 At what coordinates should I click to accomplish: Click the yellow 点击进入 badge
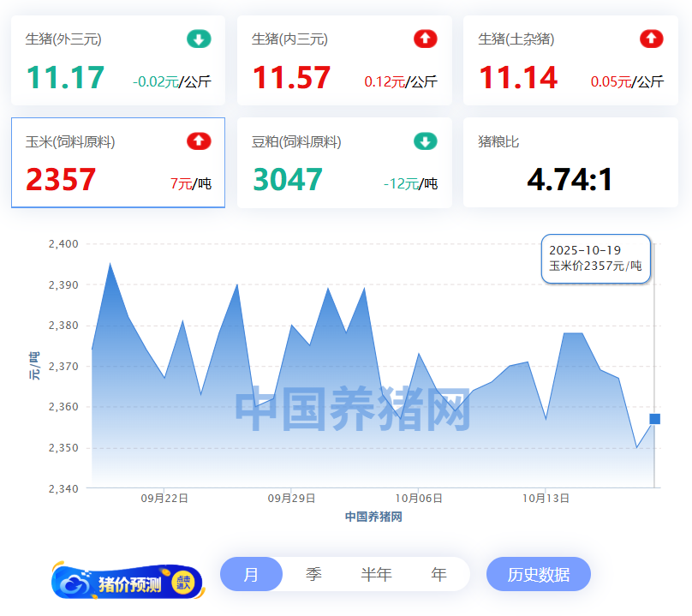[x=182, y=583]
